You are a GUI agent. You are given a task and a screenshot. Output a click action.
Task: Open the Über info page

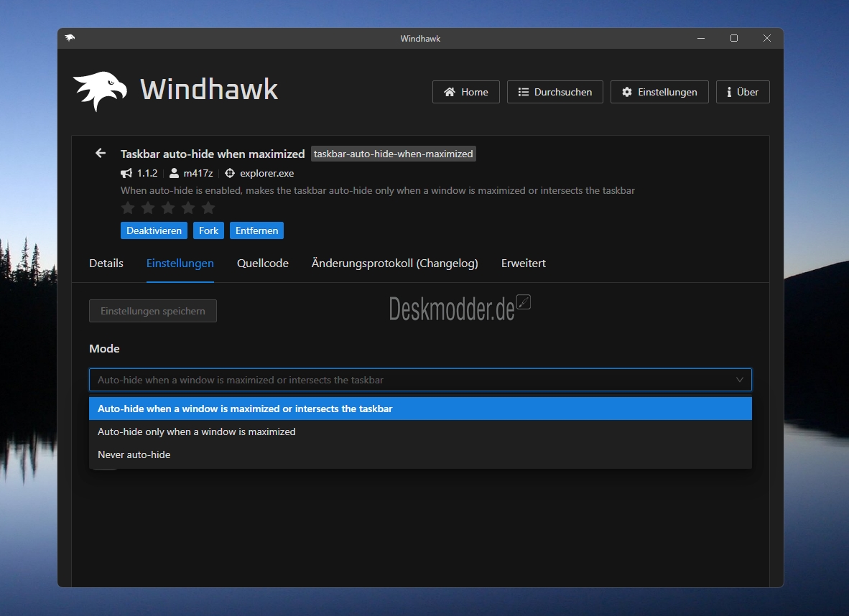[743, 92]
